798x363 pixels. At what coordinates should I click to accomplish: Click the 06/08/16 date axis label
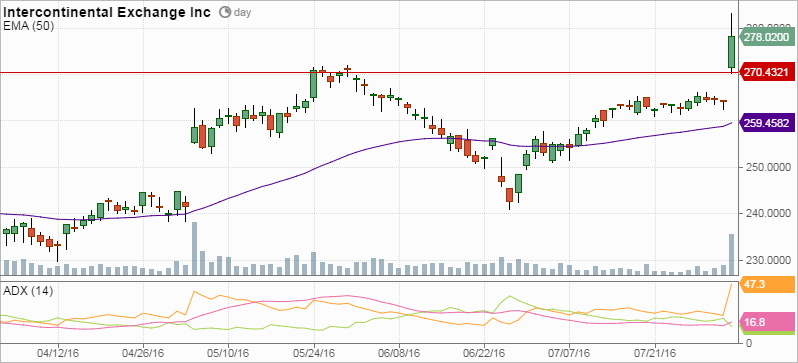400,352
